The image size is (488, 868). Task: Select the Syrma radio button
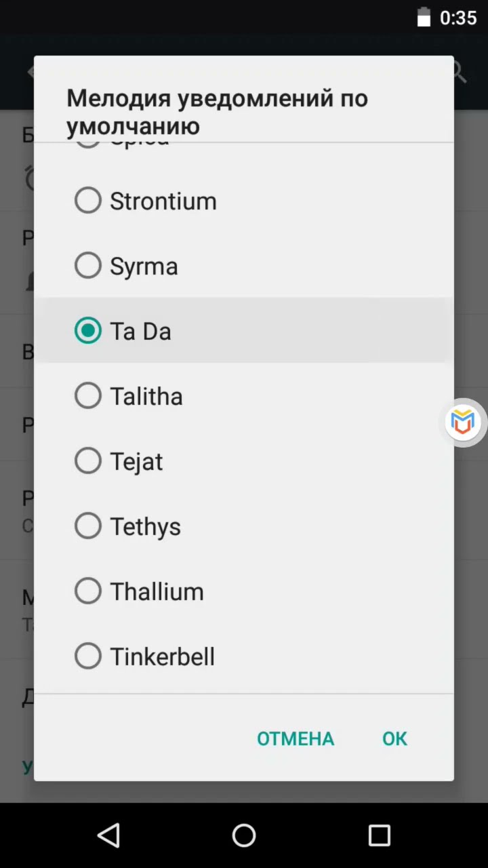88,266
